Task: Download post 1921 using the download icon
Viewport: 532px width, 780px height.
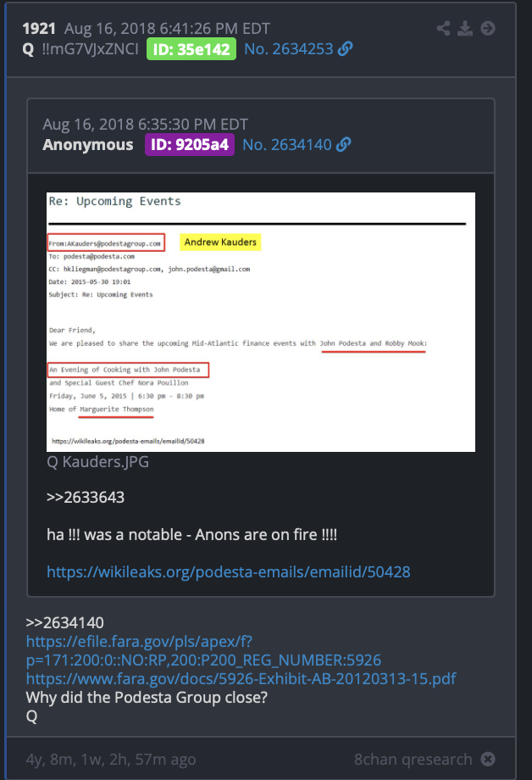Action: click(x=465, y=28)
